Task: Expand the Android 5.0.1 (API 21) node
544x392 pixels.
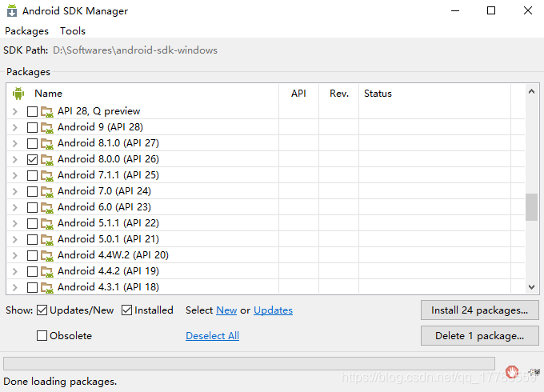Action: [x=15, y=239]
